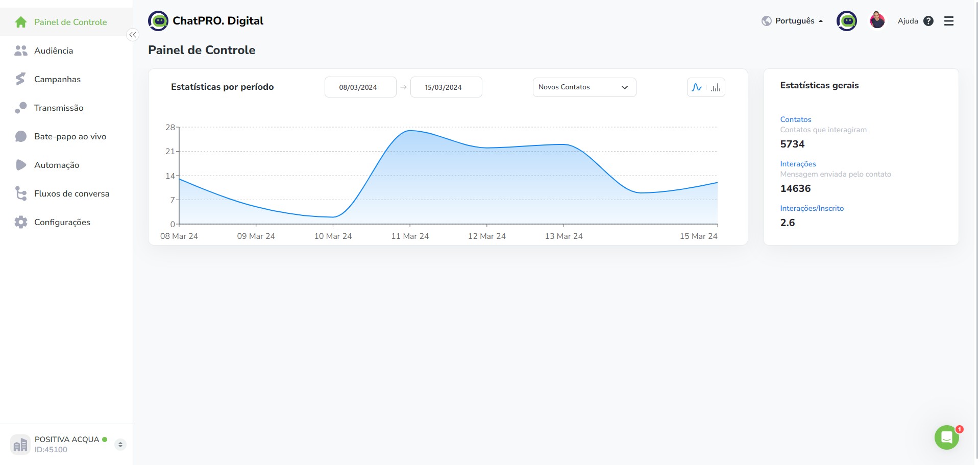
Task: Open the Novos Contatos metric dropdown
Action: coord(584,87)
